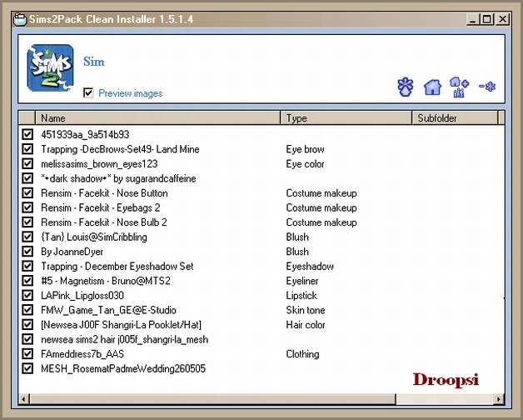Click the blue house icon
Viewport: 523px width, 420px height.
click(432, 87)
